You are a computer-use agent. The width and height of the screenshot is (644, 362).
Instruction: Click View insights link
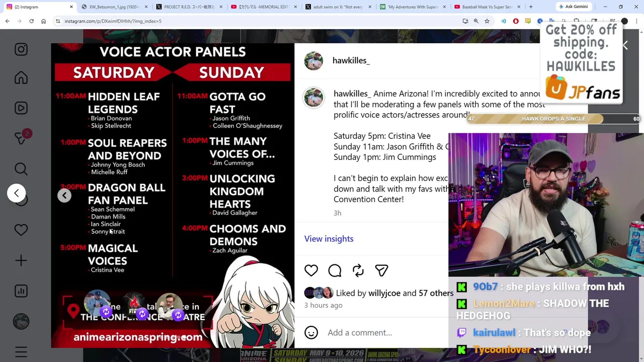[329, 239]
